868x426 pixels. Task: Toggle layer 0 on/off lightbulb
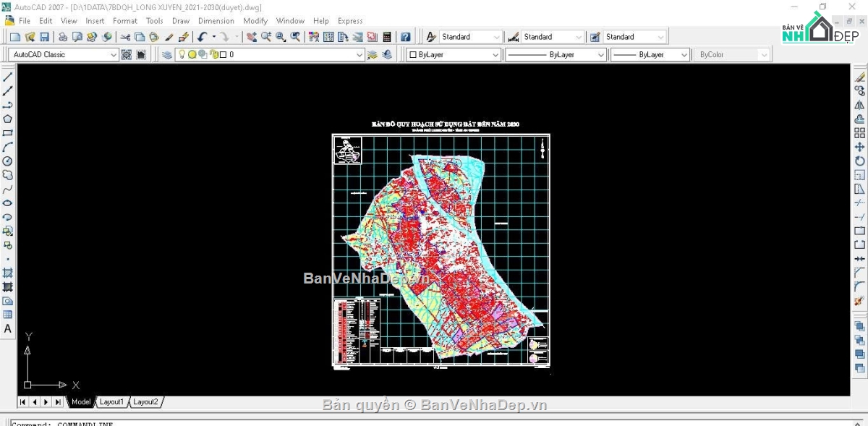[x=182, y=55]
